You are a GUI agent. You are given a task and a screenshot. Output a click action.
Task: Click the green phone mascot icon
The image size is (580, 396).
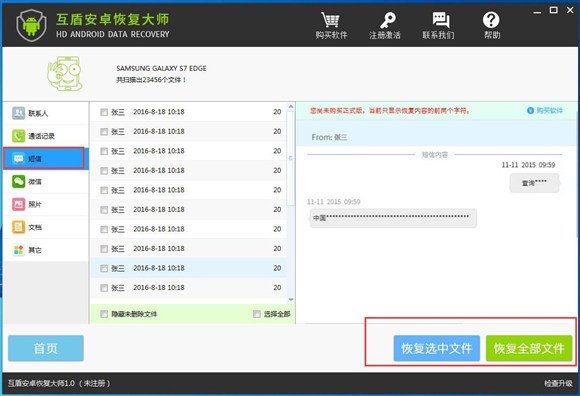click(65, 73)
